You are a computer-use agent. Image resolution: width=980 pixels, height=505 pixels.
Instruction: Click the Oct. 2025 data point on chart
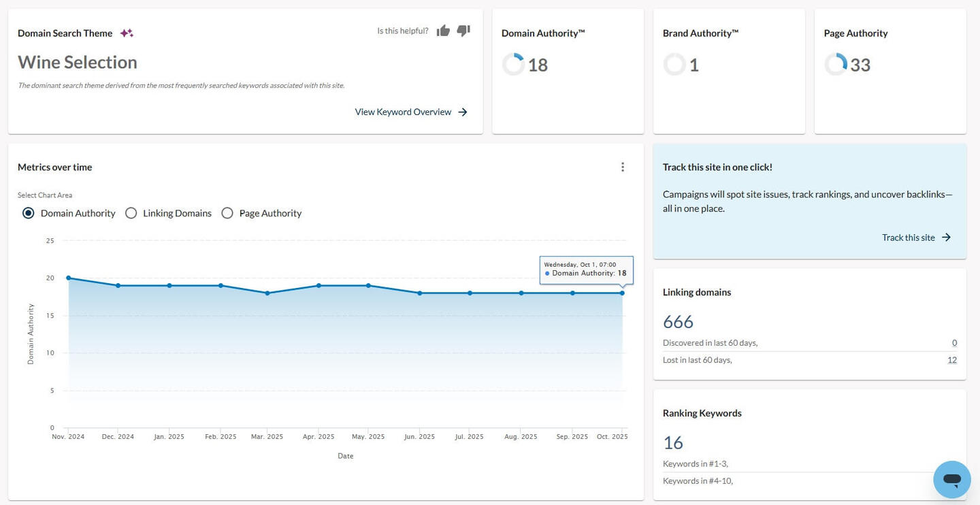pyautogui.click(x=622, y=293)
